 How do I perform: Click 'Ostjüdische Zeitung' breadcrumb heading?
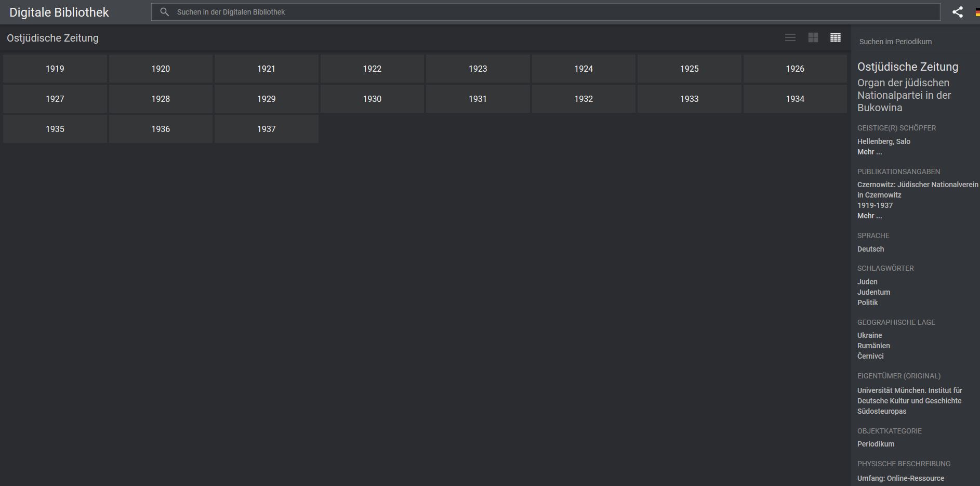click(52, 38)
